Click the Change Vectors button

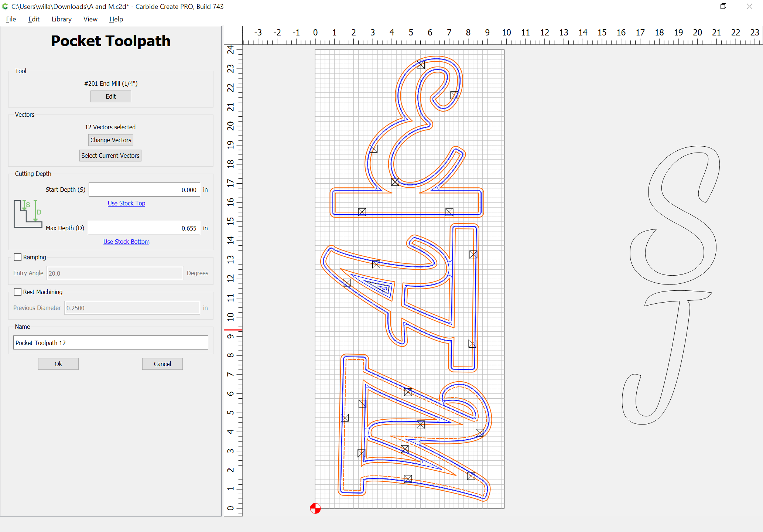click(110, 140)
